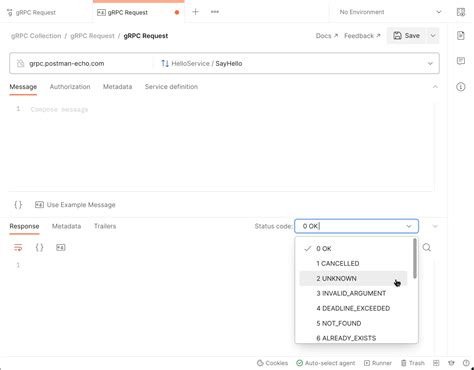Toggle the wrap lines icon in response toolbar
Image resolution: width=474 pixels, height=370 pixels.
pos(18,248)
